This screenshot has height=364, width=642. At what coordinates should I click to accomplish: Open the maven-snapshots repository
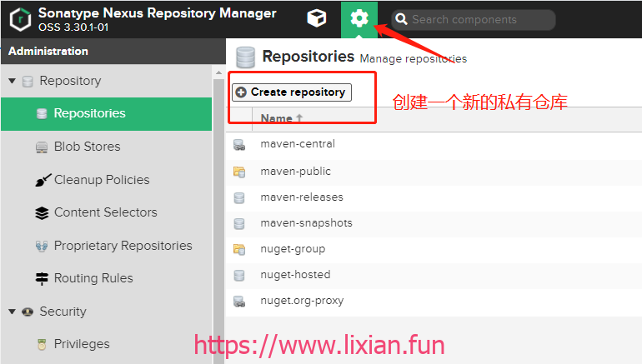(x=306, y=223)
